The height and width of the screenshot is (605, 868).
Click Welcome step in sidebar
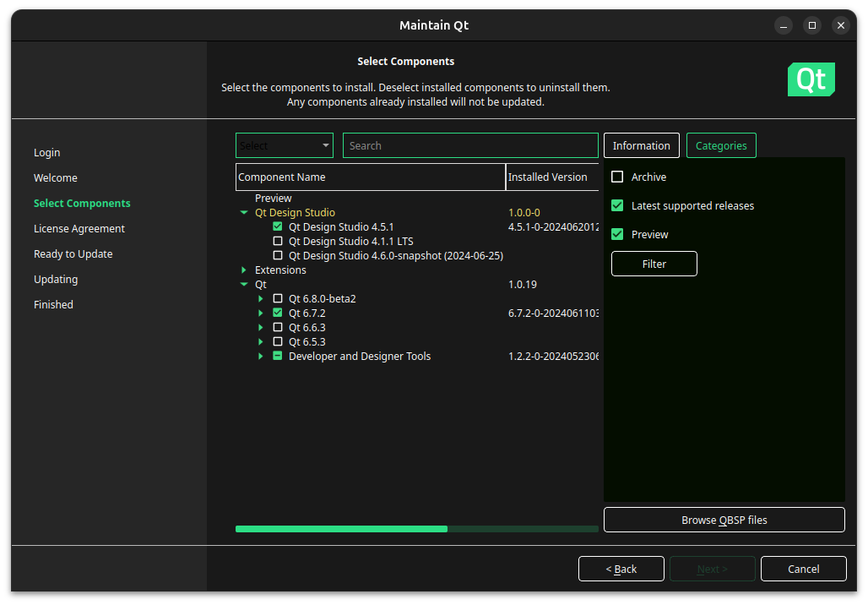click(56, 177)
